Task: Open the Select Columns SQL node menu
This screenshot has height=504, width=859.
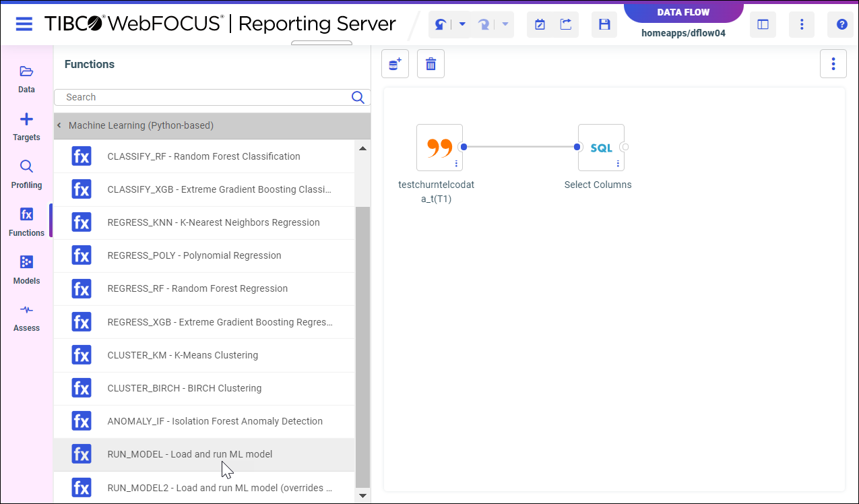Action: pos(618,164)
